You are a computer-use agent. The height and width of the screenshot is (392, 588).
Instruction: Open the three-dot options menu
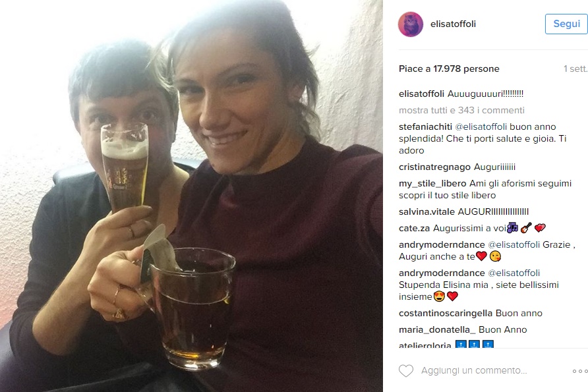point(580,371)
